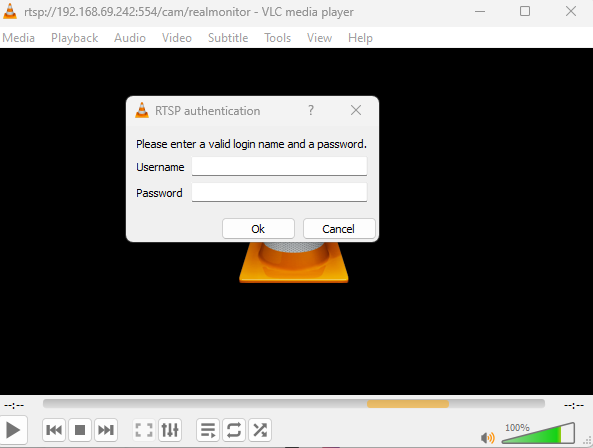Viewport: 593px width, 448px height.
Task: Click the Next media button
Action: 106,430
